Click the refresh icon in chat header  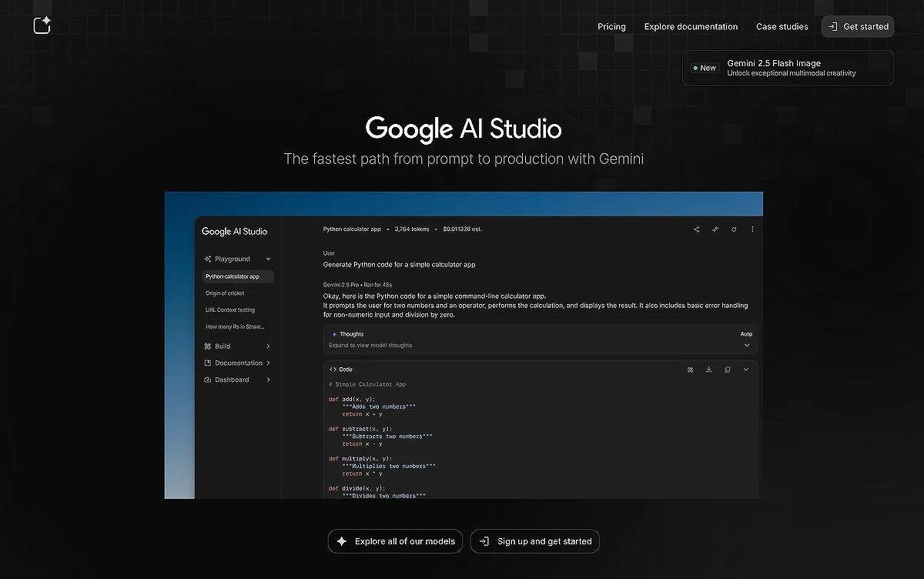(x=734, y=229)
